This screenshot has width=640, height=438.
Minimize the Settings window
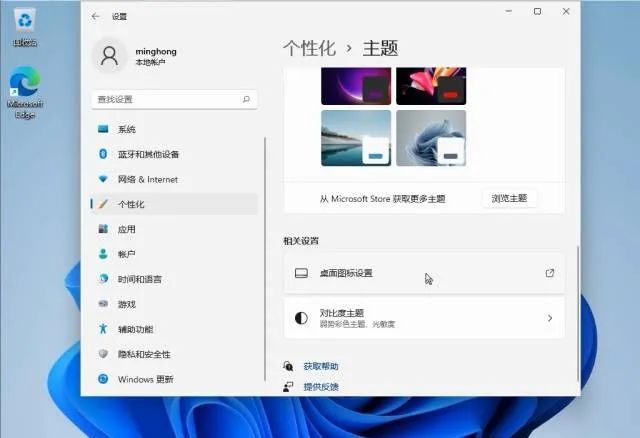tap(509, 11)
